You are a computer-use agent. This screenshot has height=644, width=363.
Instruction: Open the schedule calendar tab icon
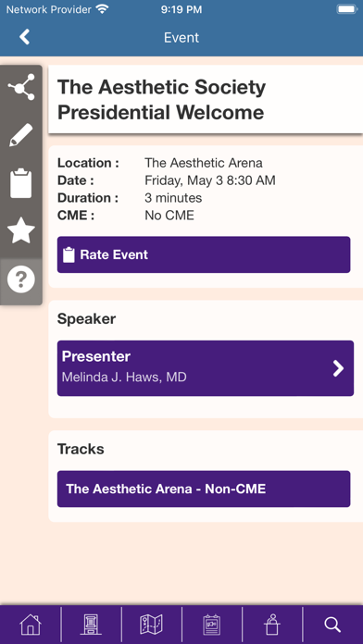tap(212, 625)
